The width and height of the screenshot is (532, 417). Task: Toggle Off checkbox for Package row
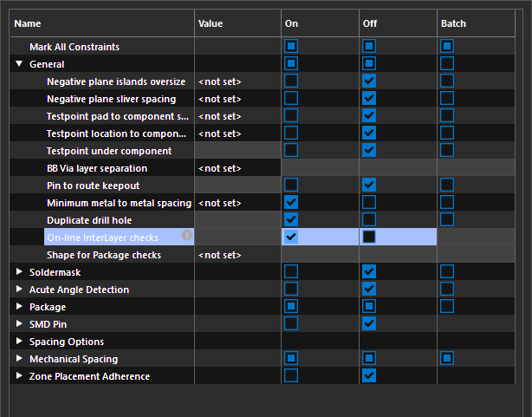[369, 306]
